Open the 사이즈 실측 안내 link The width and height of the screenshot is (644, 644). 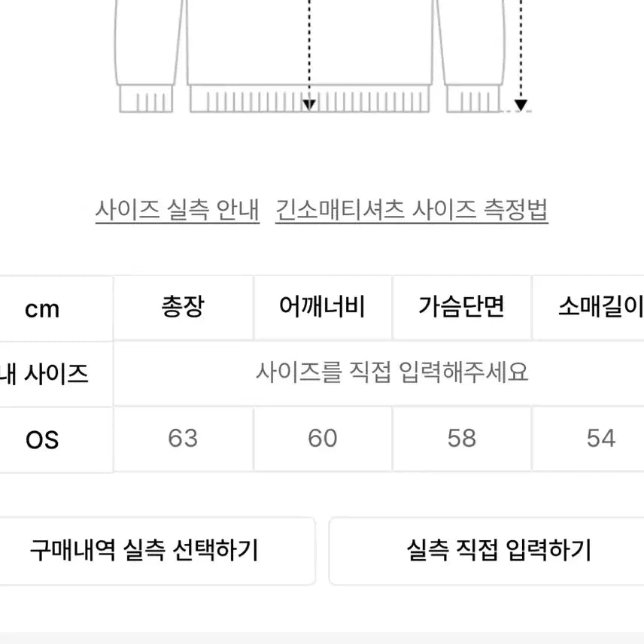coord(177,209)
